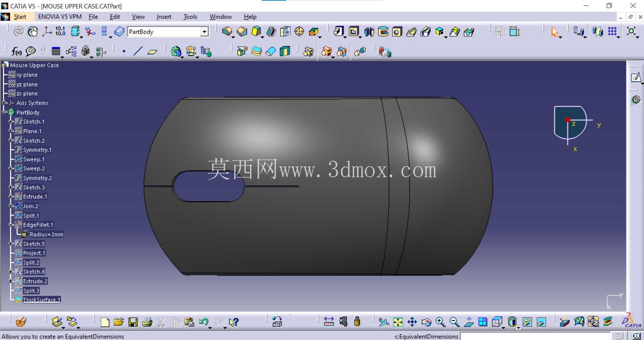Viewport: 644px width, 340px height.
Task: Open the ENOVIA V5 VPM menu
Action: 60,17
